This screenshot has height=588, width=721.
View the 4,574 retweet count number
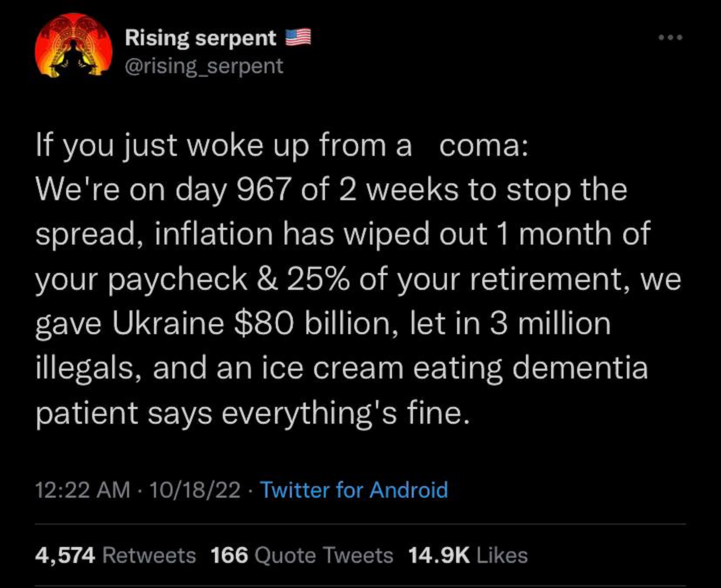65,556
